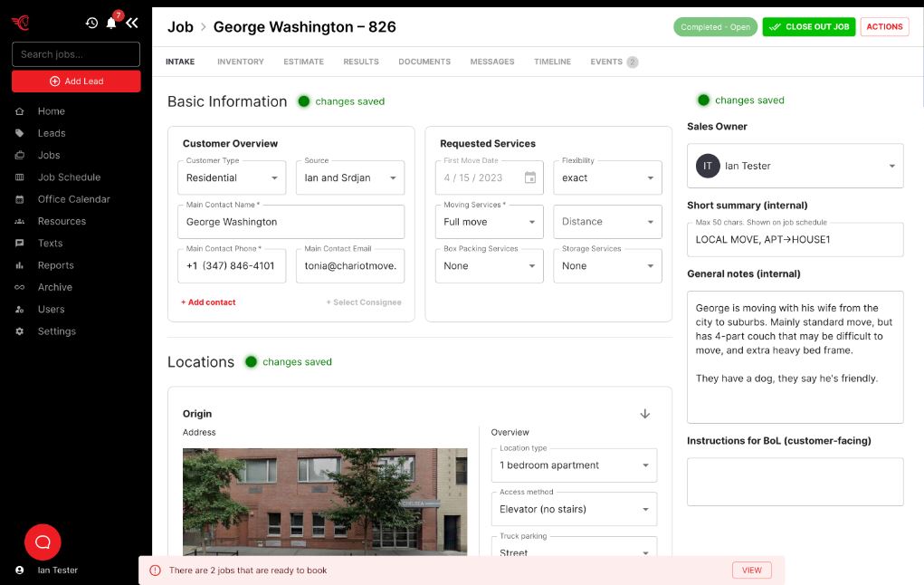
Task: Open the Actions button menu
Action: [884, 26]
